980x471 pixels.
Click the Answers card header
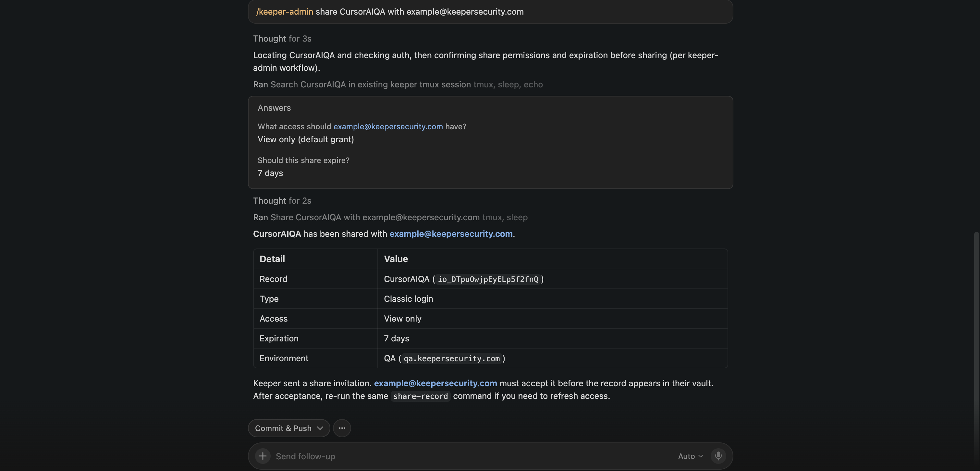(274, 108)
